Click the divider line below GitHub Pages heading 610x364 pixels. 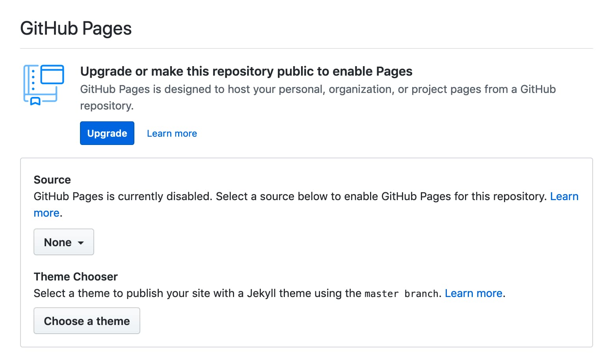(306, 48)
